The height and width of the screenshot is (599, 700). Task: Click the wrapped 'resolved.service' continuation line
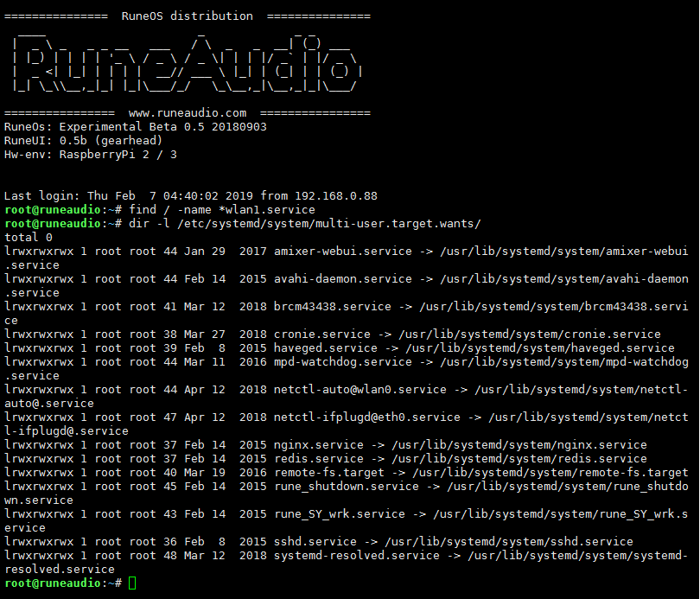60,570
